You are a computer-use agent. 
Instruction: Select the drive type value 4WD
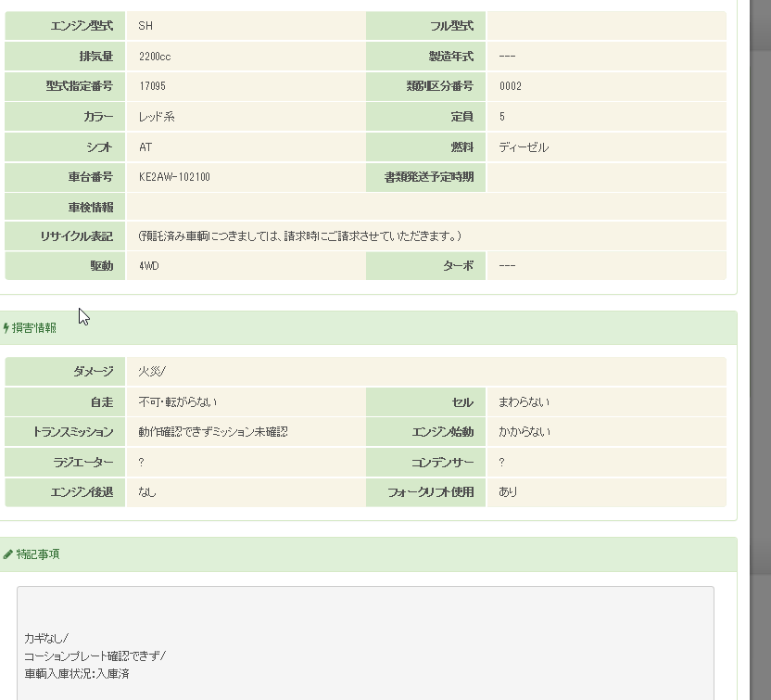(x=149, y=266)
